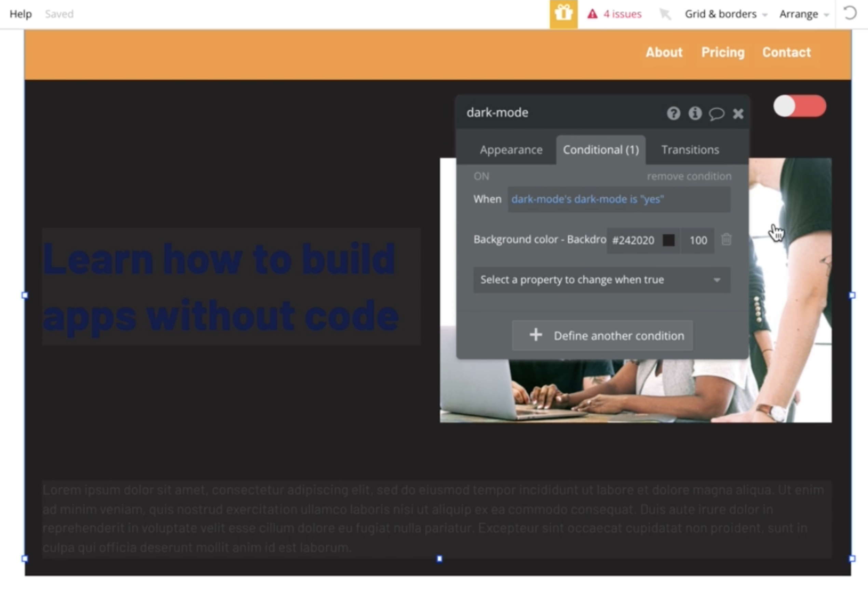Switch to the Transitions tab
This screenshot has height=596, width=868.
pyautogui.click(x=690, y=150)
